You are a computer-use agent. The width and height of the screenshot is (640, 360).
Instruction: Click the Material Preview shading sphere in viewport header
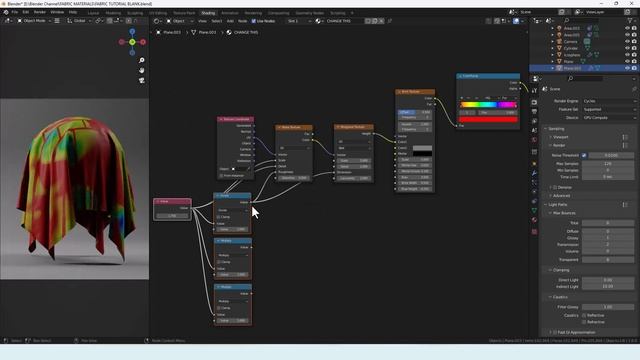click(516, 21)
